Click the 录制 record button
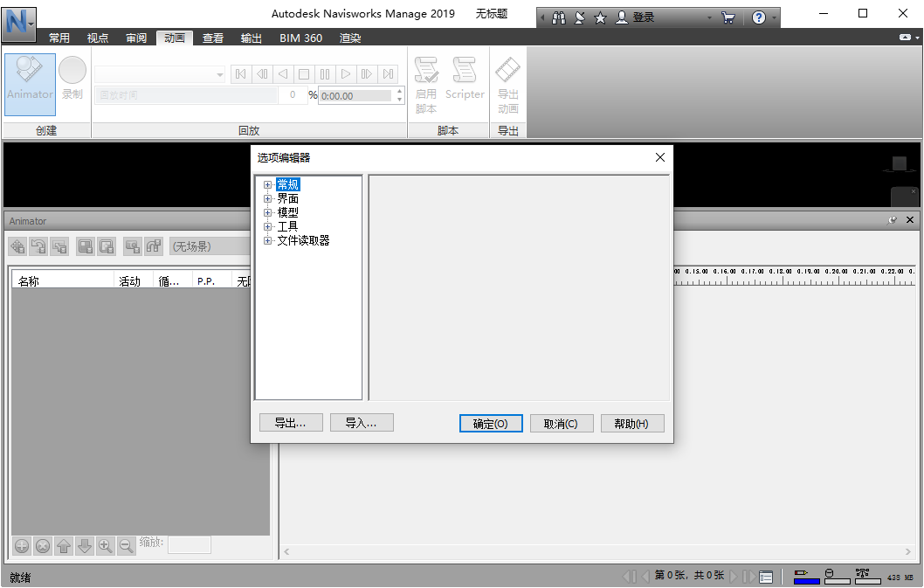 tap(72, 79)
